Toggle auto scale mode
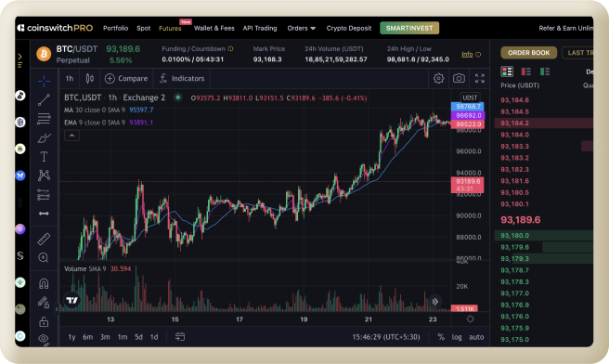 pos(476,337)
